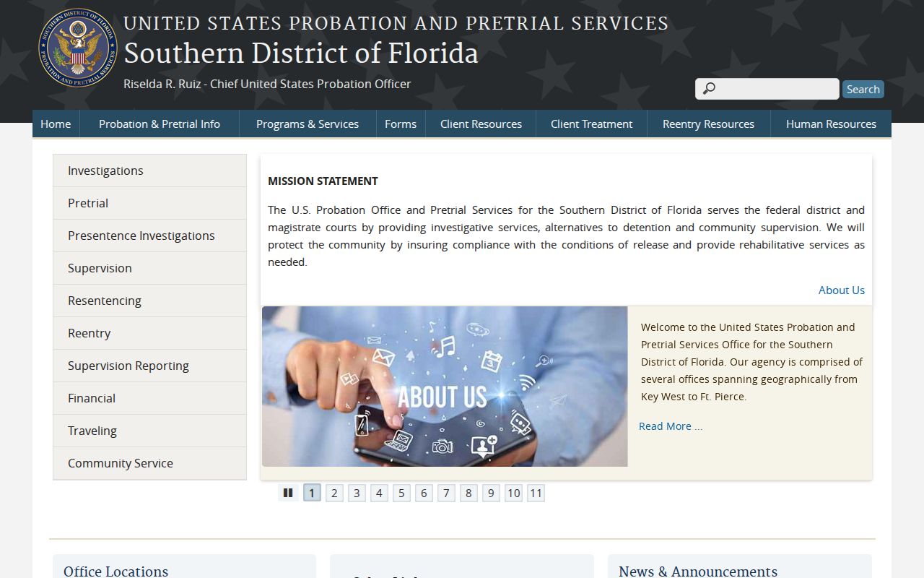This screenshot has width=924, height=578.
Task: Jump to slide 4
Action: 379,493
